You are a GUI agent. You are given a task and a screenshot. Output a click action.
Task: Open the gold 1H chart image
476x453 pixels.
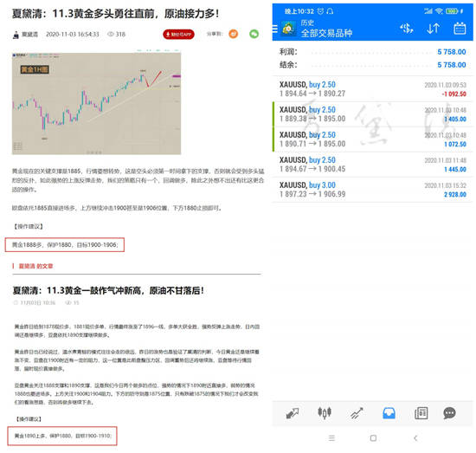(97, 103)
